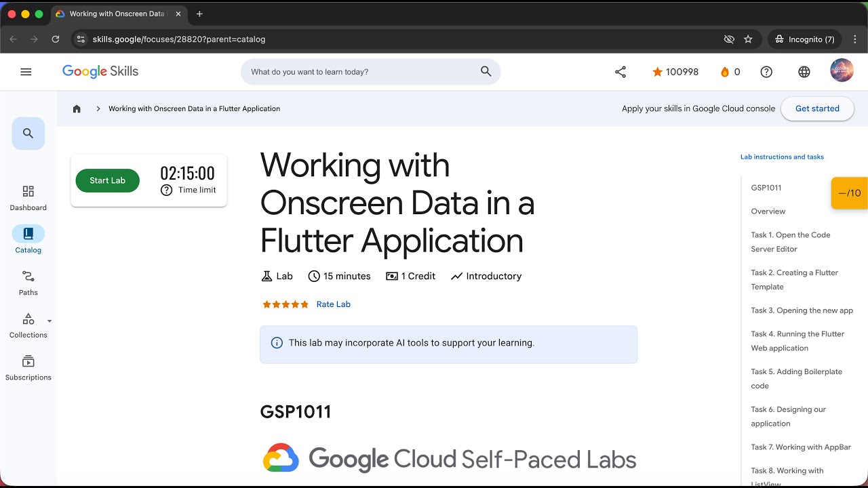This screenshot has width=868, height=488.
Task: Click the Rate Lab link
Action: point(334,304)
